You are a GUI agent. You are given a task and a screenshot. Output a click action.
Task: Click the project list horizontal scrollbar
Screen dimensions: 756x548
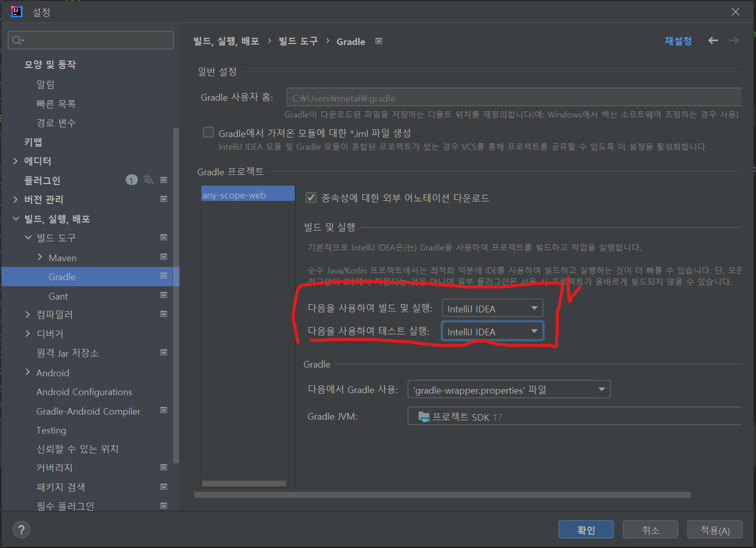tap(244, 483)
